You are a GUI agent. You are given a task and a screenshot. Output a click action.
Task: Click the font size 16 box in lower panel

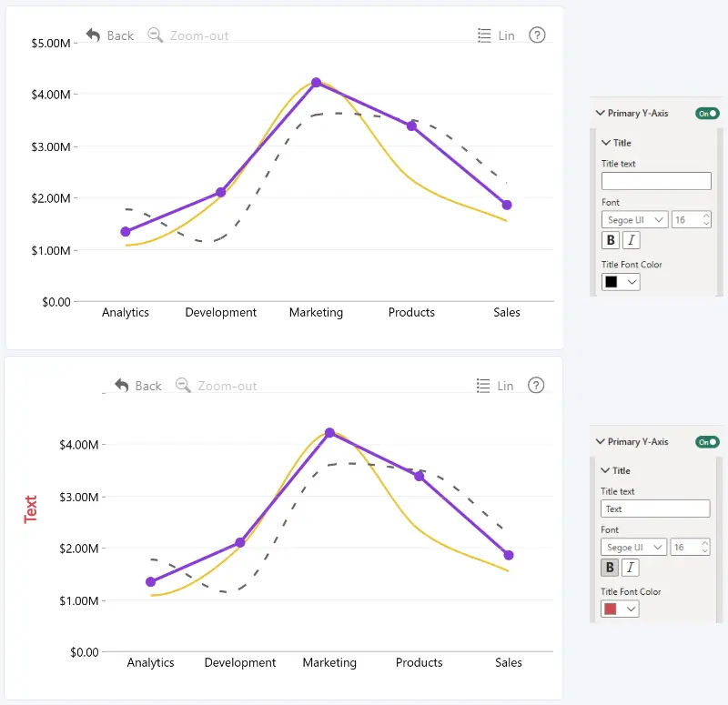click(690, 548)
